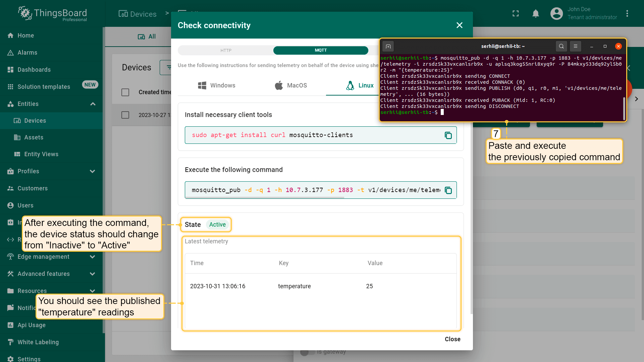Expand the Profiles sidebar section
644x362 pixels.
click(93, 171)
